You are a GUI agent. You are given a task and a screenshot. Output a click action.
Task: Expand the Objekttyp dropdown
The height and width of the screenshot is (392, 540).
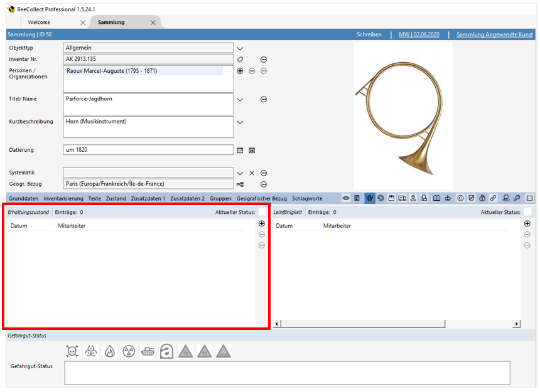pos(240,48)
